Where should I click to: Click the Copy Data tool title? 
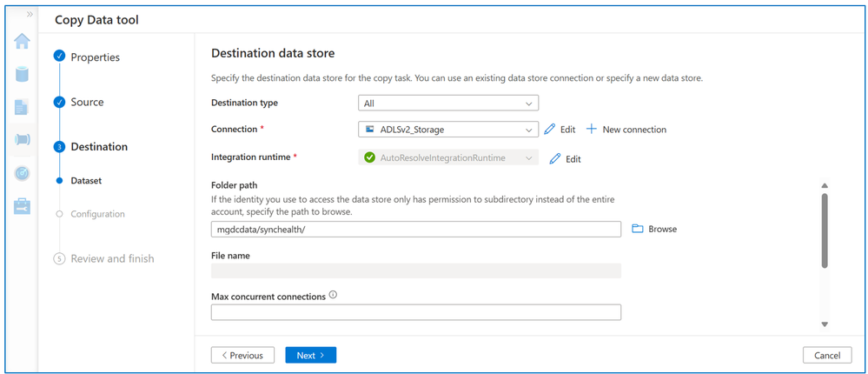pos(96,21)
